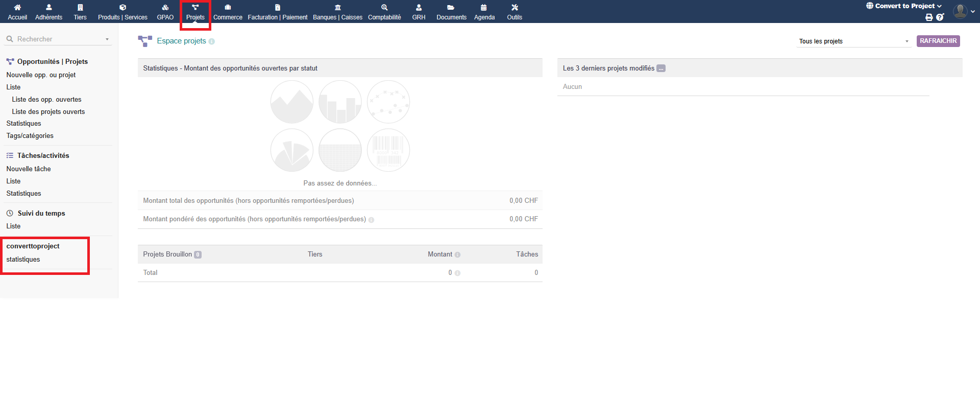Open statistiques under converttoproject
980x395 pixels.
23,260
